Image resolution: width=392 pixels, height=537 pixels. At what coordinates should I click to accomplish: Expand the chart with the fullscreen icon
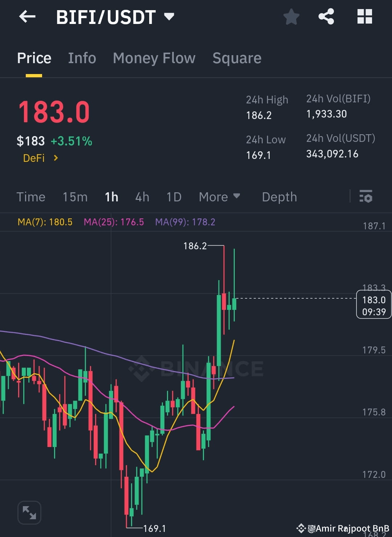click(x=29, y=512)
